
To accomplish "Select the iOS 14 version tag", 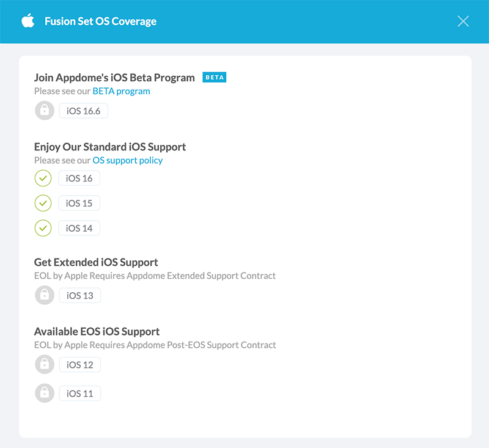I will pyautogui.click(x=79, y=228).
